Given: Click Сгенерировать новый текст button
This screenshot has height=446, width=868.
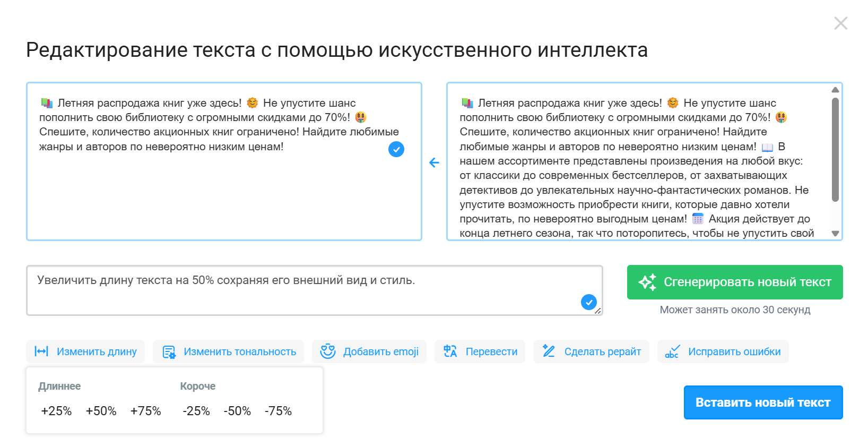Looking at the screenshot, I should (x=735, y=282).
